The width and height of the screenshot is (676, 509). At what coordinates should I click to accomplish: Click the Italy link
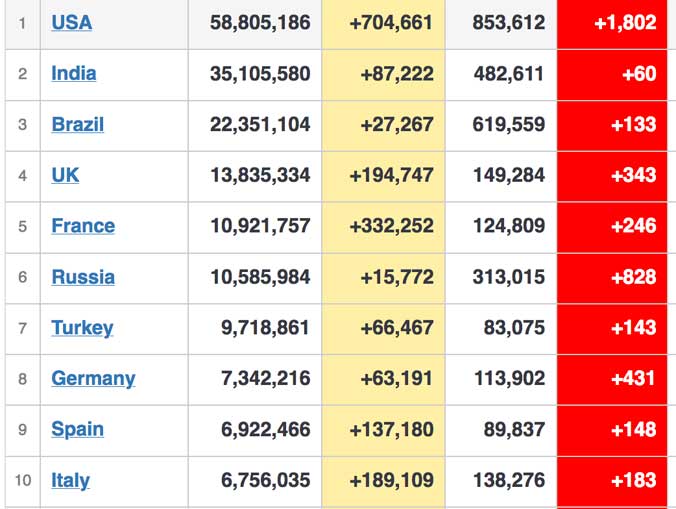70,481
